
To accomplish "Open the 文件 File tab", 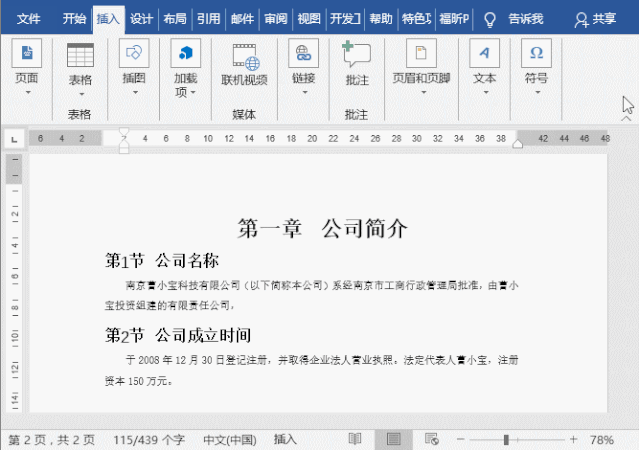I will click(29, 19).
